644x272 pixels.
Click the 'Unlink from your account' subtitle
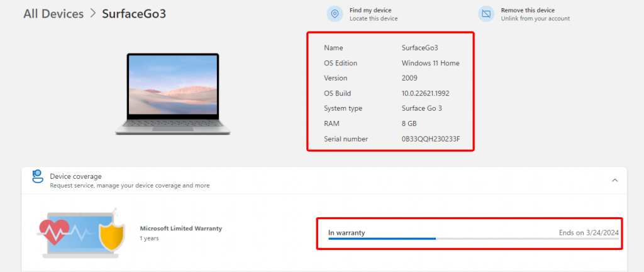pos(535,18)
